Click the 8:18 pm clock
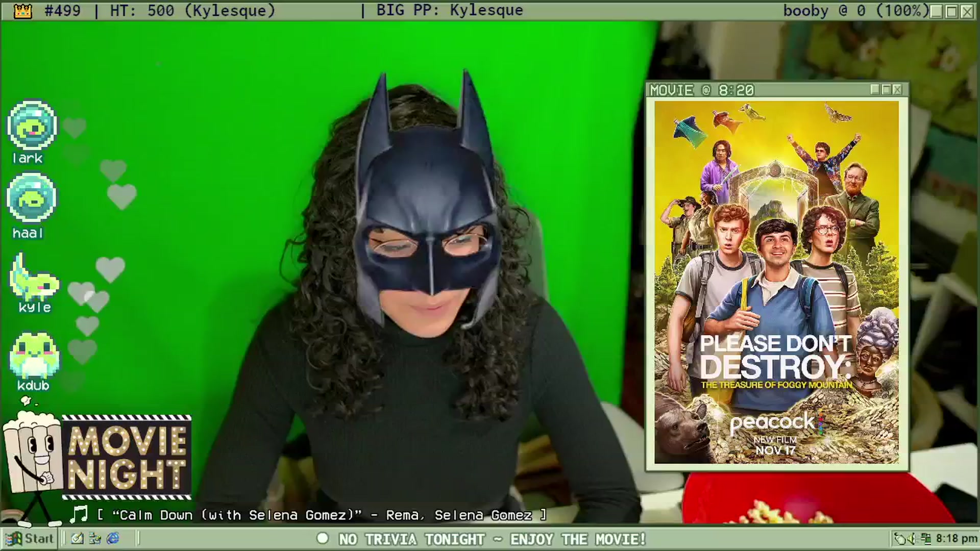Screen dimensions: 980x551 [956, 539]
